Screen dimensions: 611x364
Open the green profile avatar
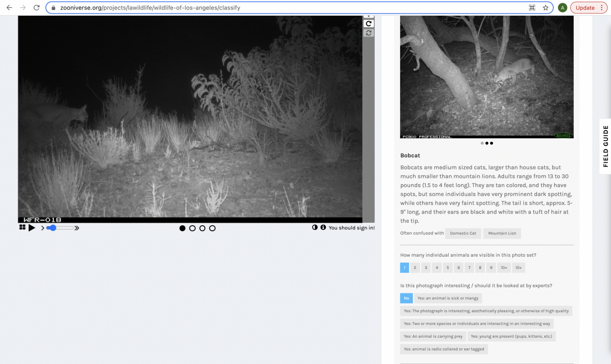pyautogui.click(x=562, y=8)
